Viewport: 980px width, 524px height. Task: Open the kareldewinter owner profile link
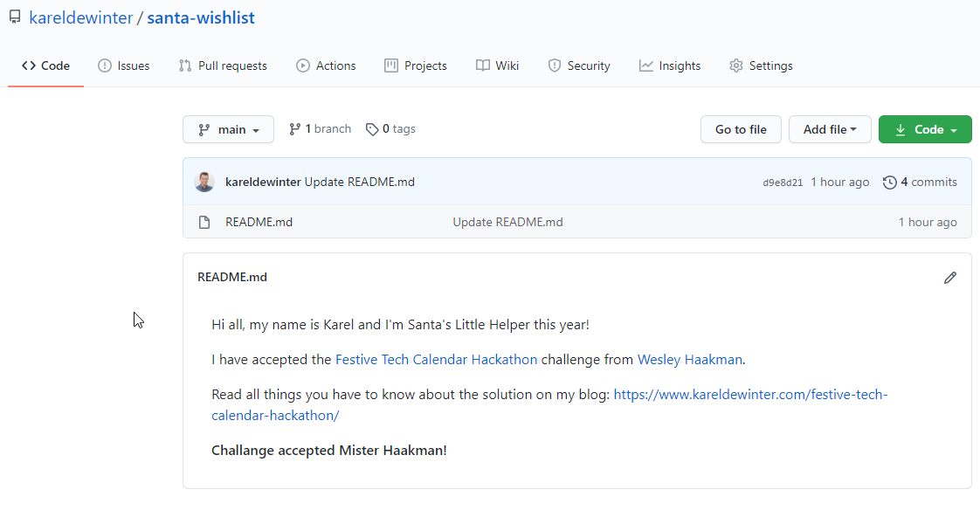coord(80,17)
